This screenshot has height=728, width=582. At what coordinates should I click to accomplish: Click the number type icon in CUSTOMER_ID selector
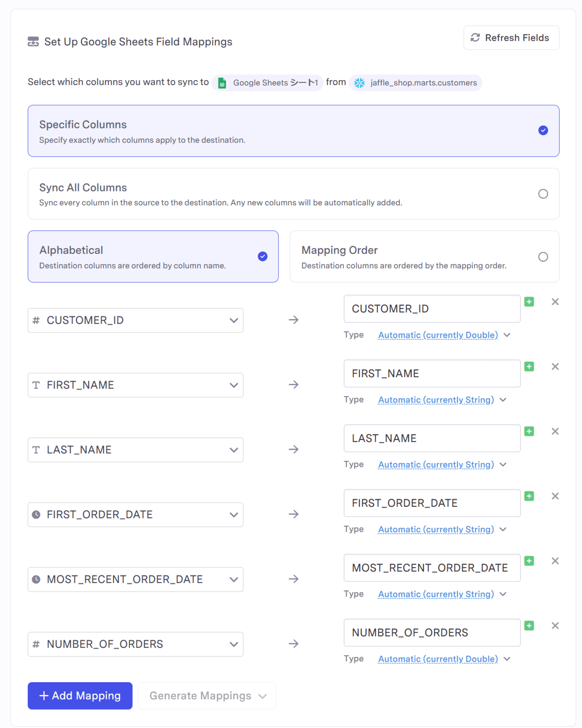pyautogui.click(x=36, y=320)
